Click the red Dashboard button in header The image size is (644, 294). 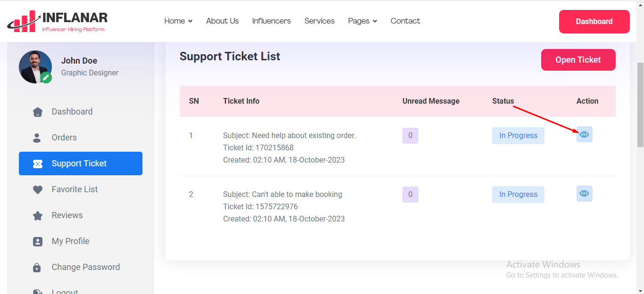[594, 22]
